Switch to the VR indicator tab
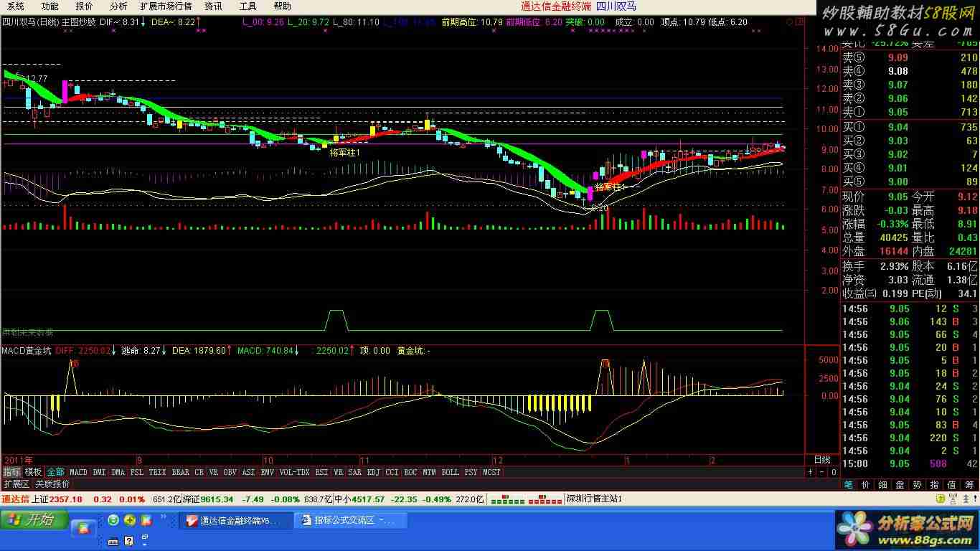The height and width of the screenshot is (551, 980). (x=214, y=472)
